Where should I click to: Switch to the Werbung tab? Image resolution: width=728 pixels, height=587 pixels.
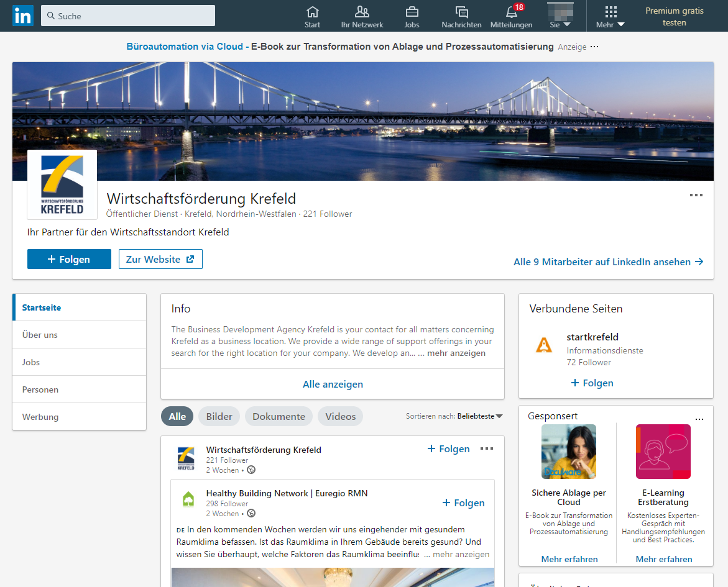point(80,417)
